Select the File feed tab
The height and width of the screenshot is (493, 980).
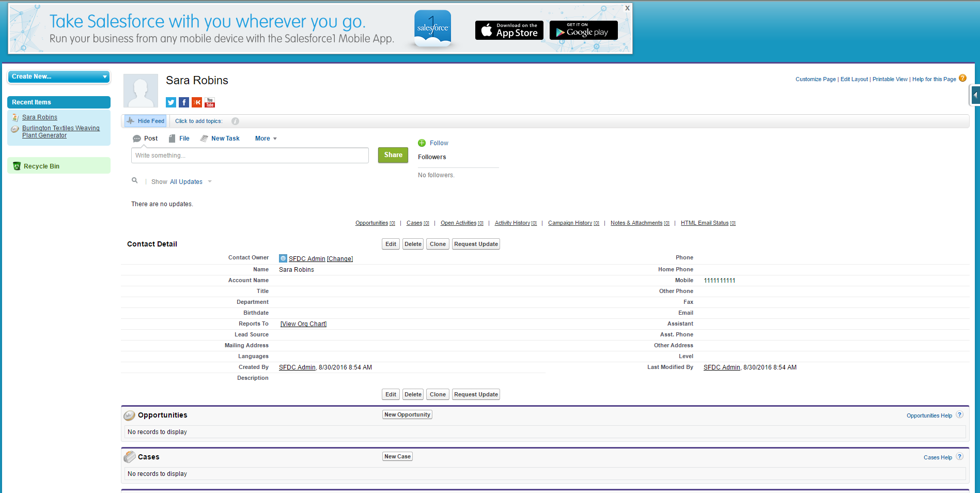click(x=179, y=138)
